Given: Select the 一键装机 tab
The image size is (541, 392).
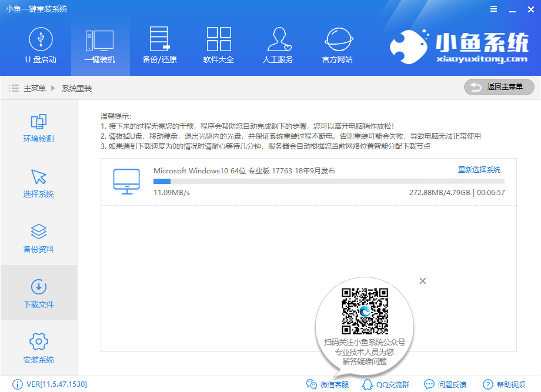Looking at the screenshot, I should (x=100, y=45).
